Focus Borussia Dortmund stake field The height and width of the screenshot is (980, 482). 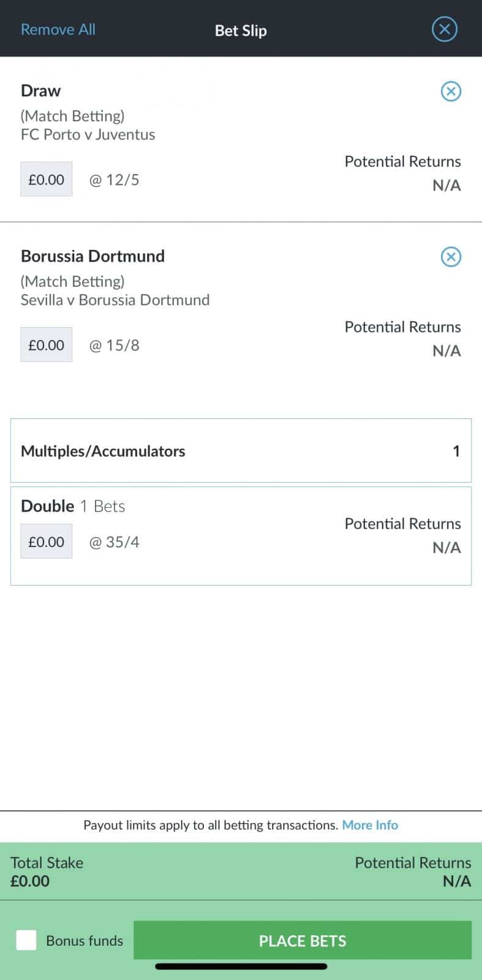(47, 345)
